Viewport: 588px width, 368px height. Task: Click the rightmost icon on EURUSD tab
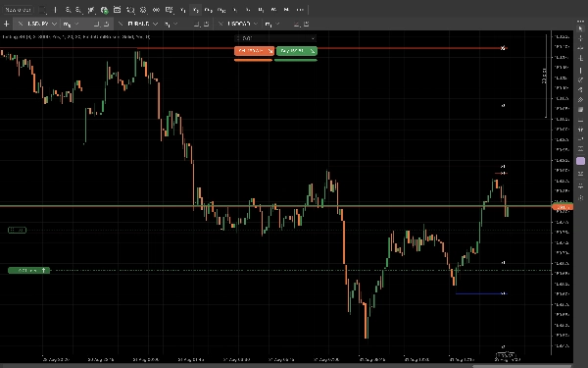(x=206, y=24)
